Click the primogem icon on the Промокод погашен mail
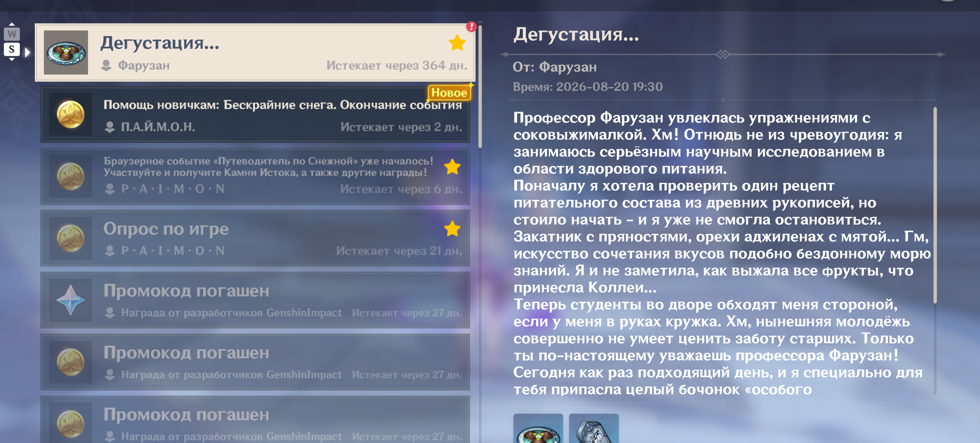The width and height of the screenshot is (980, 443). click(x=71, y=300)
